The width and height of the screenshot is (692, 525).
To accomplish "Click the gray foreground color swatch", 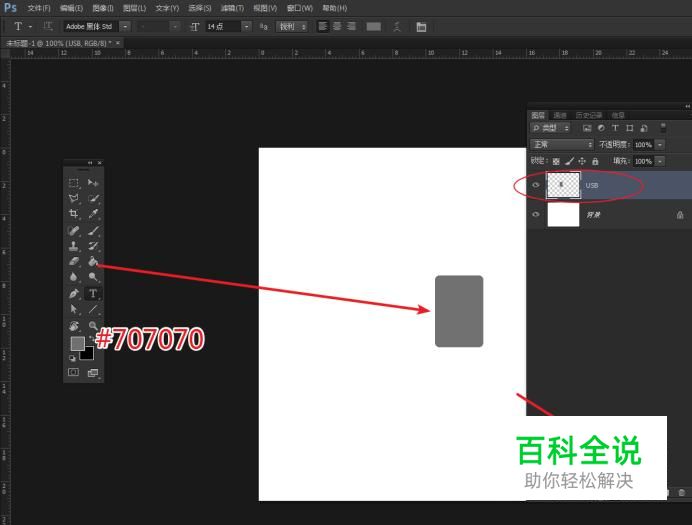I will [x=77, y=343].
